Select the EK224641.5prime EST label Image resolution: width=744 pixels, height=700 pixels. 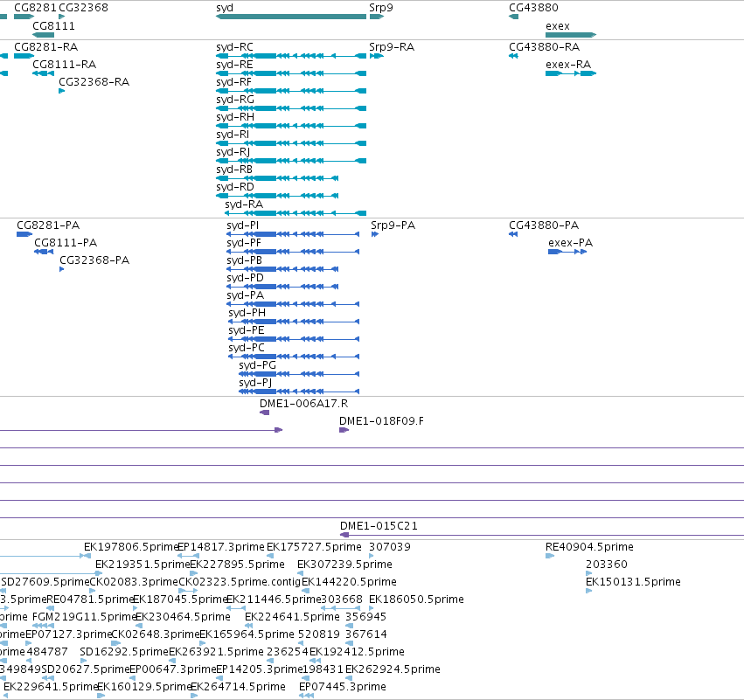[x=292, y=617]
